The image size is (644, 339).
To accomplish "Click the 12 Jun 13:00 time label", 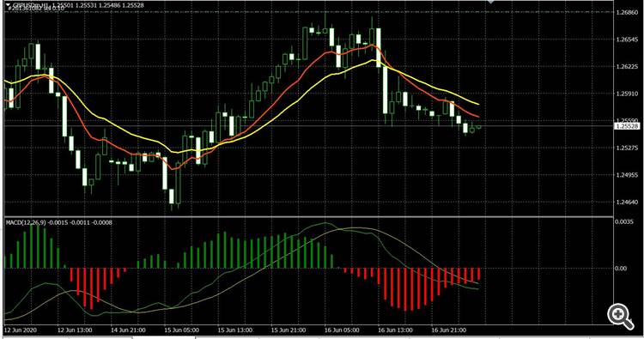I will pyautogui.click(x=75, y=330).
